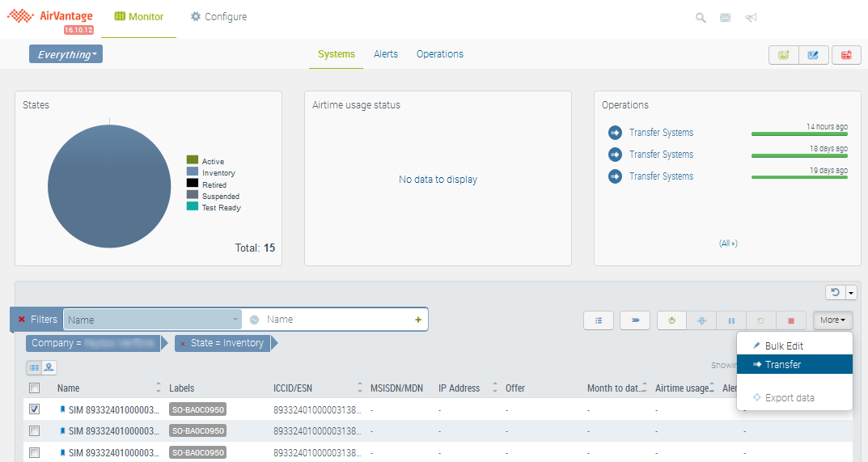Open the first Transfer Systems operation link
Viewport: 868px width, 462px height.
[661, 133]
